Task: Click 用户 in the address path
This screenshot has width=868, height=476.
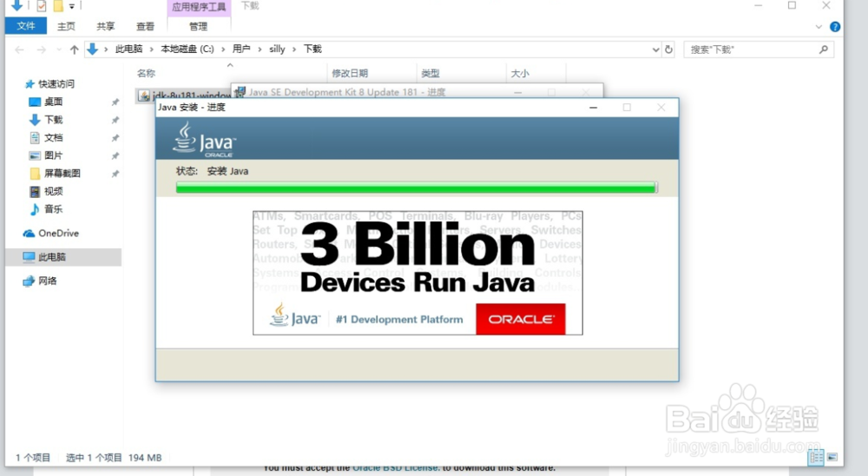Action: (x=240, y=49)
